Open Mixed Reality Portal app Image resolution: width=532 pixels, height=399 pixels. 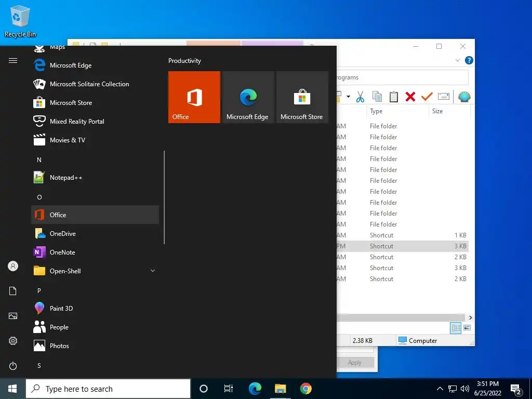point(95,121)
